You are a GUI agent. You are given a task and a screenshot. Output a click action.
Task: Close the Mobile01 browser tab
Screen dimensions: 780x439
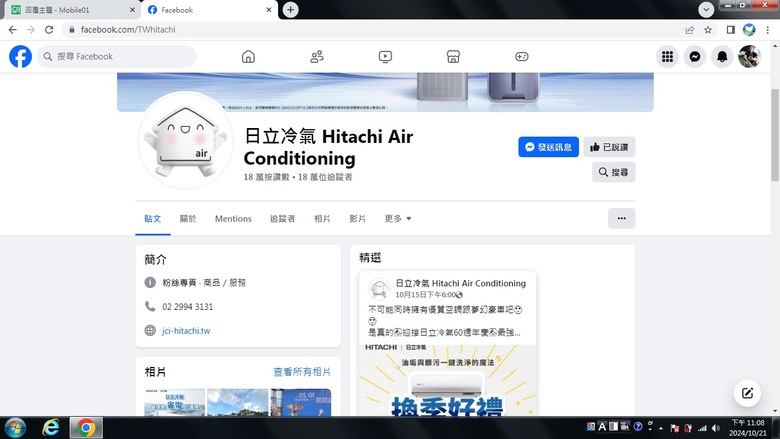pos(132,10)
